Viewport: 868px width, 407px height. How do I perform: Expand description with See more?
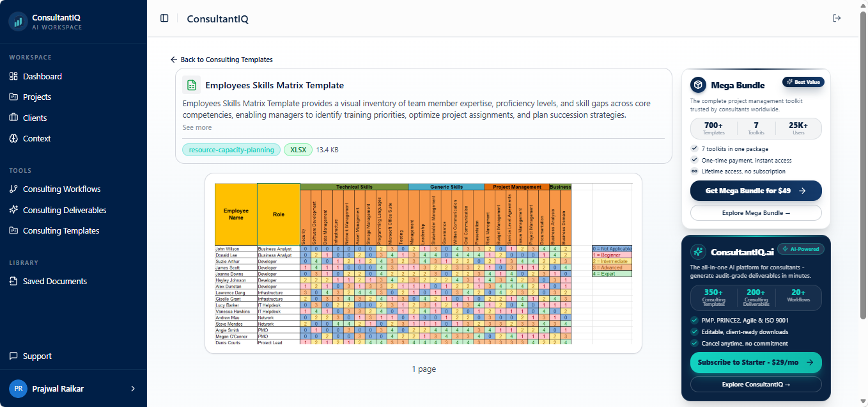pos(197,127)
